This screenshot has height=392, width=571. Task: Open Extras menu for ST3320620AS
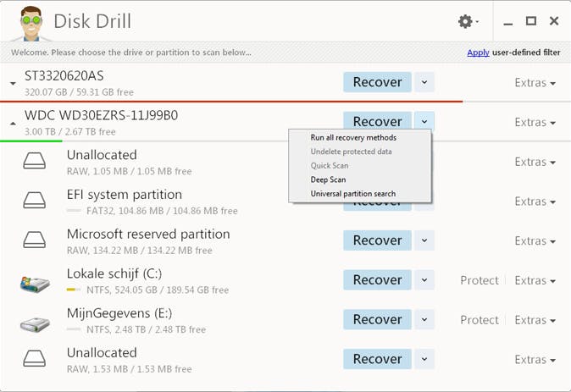535,83
